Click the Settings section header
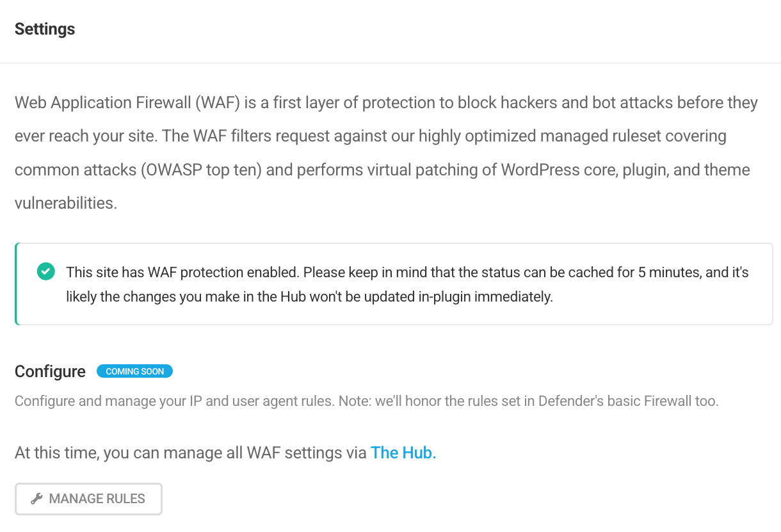Viewport: 781px width, 532px height. (x=44, y=29)
